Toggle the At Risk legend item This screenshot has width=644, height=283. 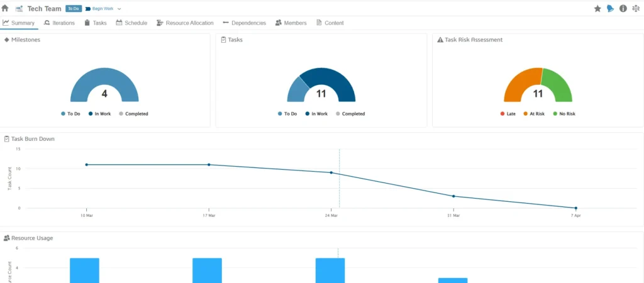click(x=534, y=114)
